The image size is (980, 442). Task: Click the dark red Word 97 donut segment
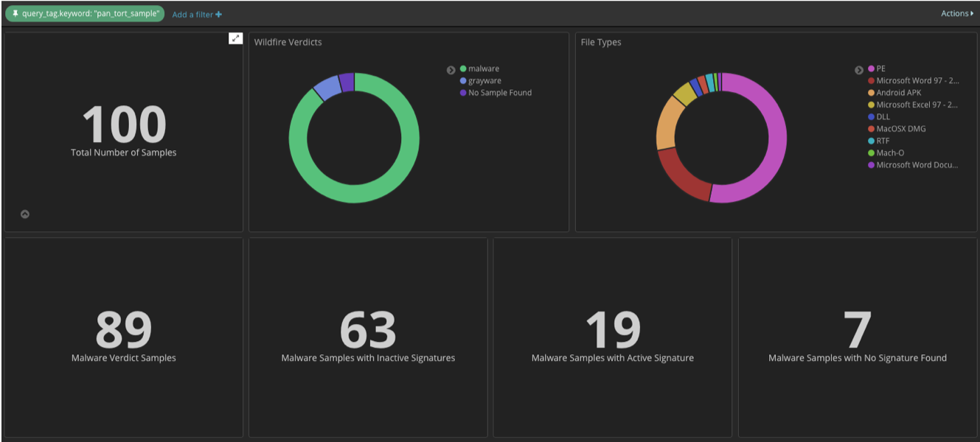(x=682, y=177)
